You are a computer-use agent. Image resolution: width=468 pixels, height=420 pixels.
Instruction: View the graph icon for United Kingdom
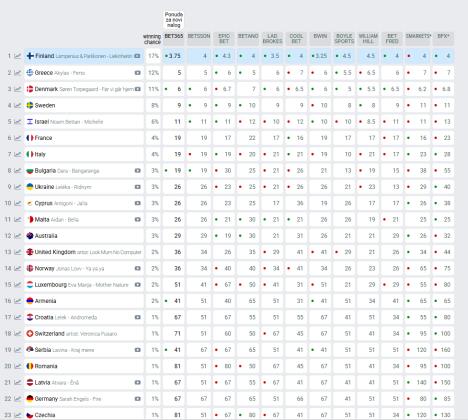17,252
